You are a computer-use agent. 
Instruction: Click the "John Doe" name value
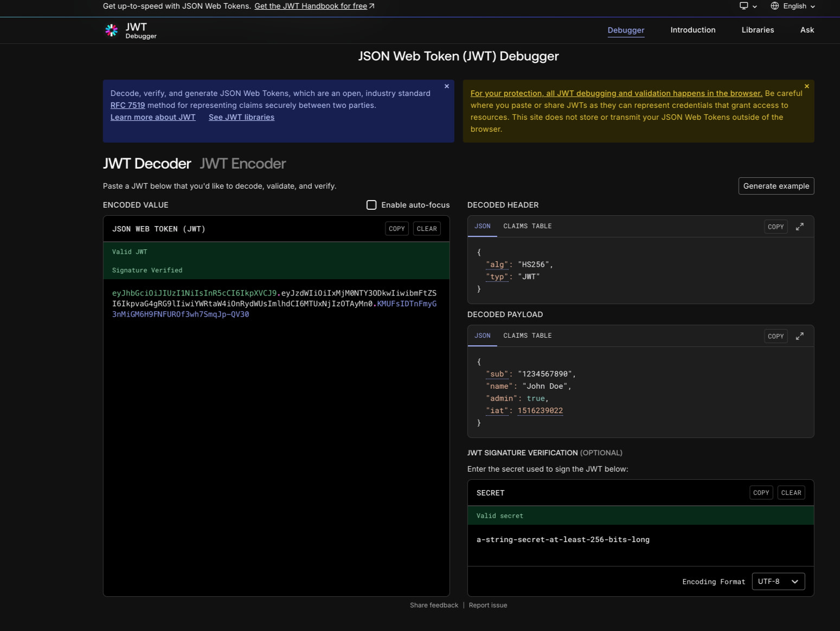(x=545, y=386)
